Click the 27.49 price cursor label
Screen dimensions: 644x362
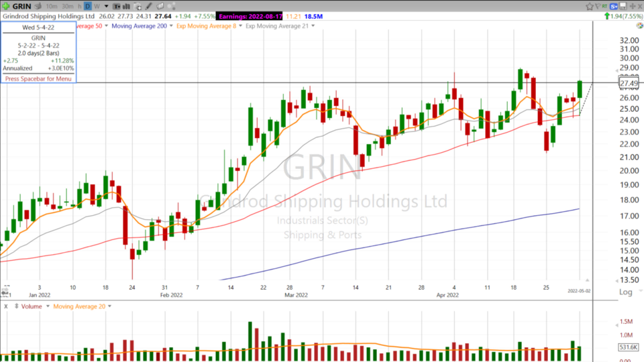pyautogui.click(x=629, y=83)
